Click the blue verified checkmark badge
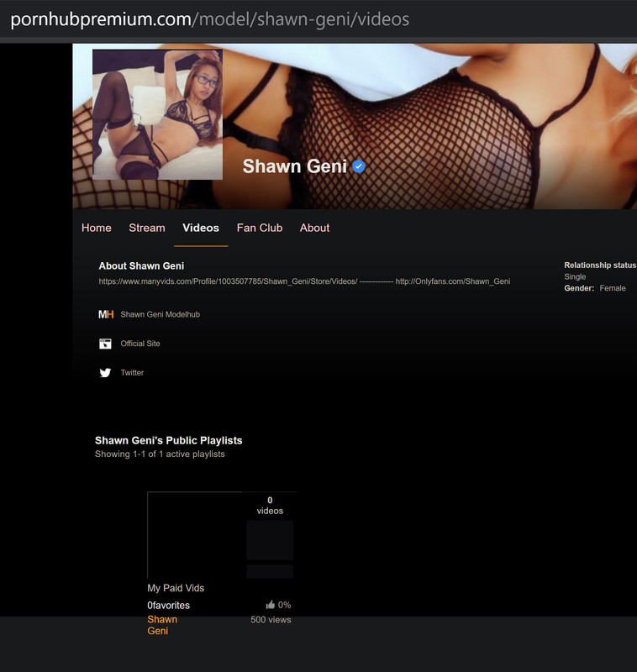Screen dimensions: 637x672 (359, 166)
